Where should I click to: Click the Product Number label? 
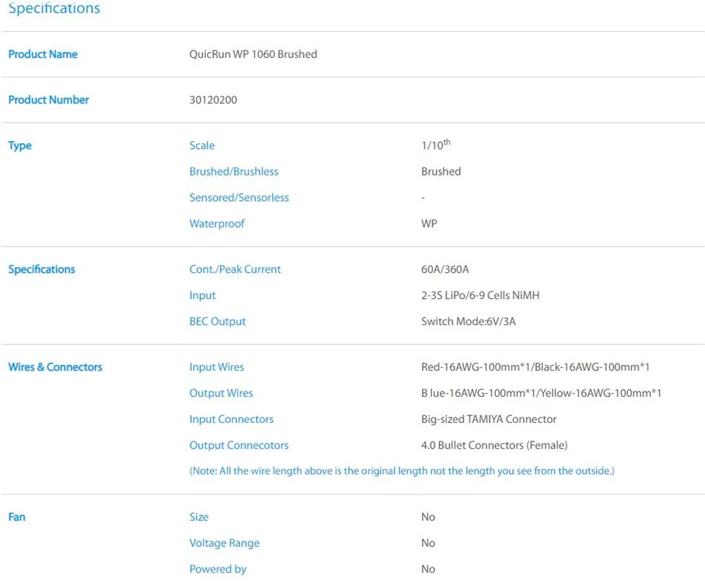49,100
